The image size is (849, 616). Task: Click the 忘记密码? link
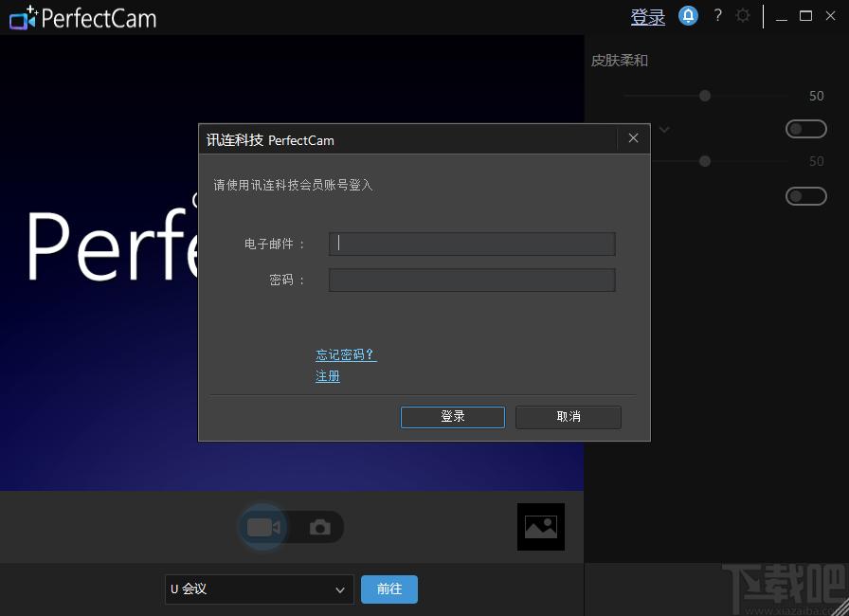(346, 354)
